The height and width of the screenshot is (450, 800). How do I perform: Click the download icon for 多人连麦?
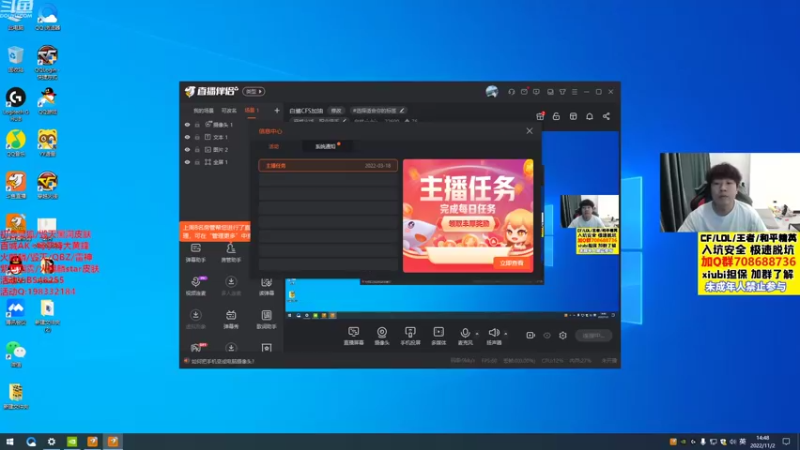click(231, 282)
